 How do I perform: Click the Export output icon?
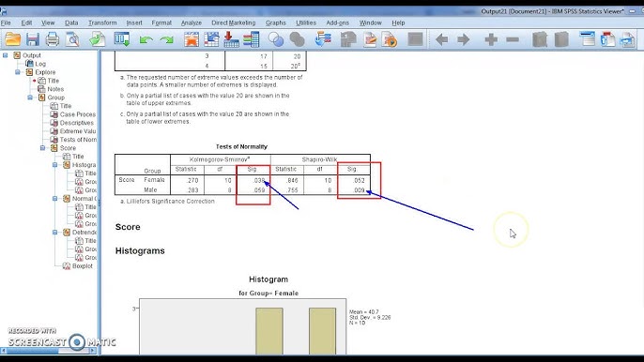click(98, 39)
